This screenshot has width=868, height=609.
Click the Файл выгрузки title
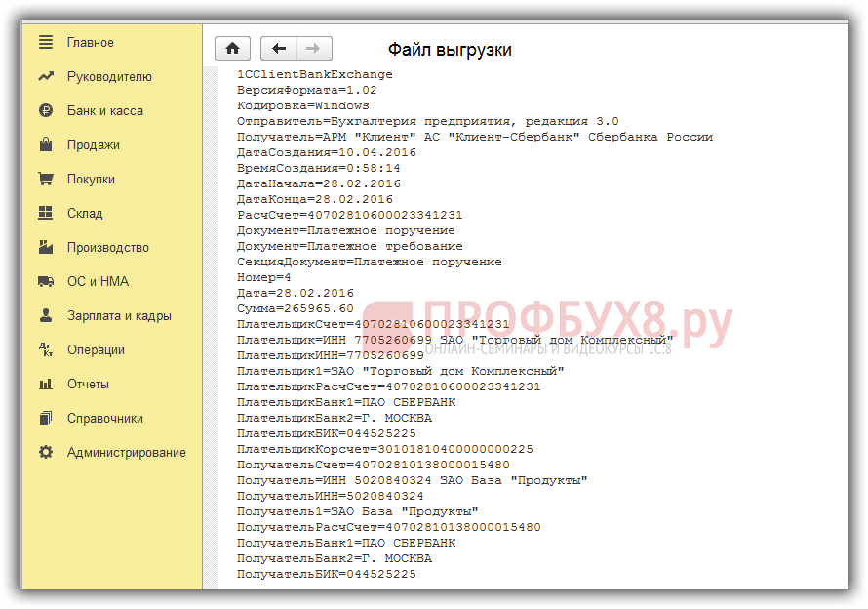click(450, 50)
